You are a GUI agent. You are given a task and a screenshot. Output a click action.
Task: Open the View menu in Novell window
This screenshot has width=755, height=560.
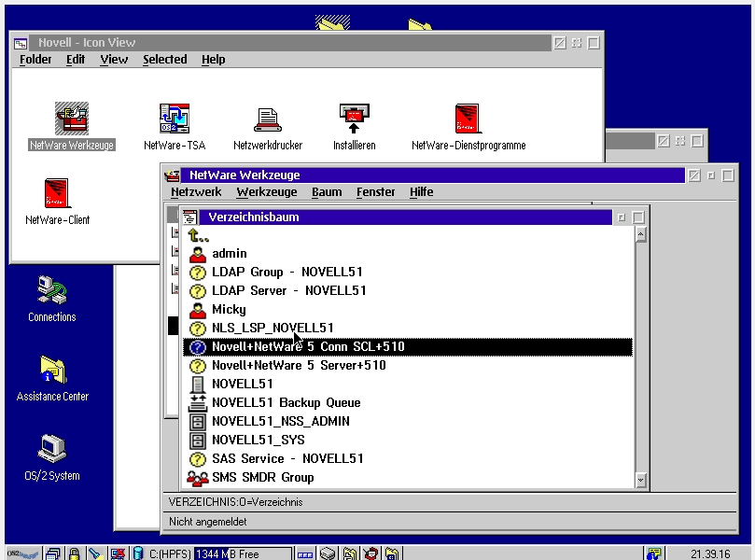click(x=114, y=60)
